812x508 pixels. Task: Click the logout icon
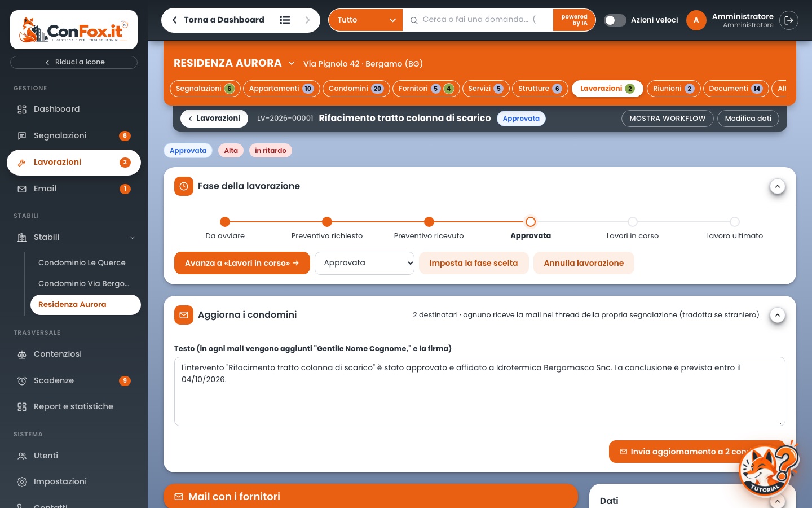(x=789, y=20)
